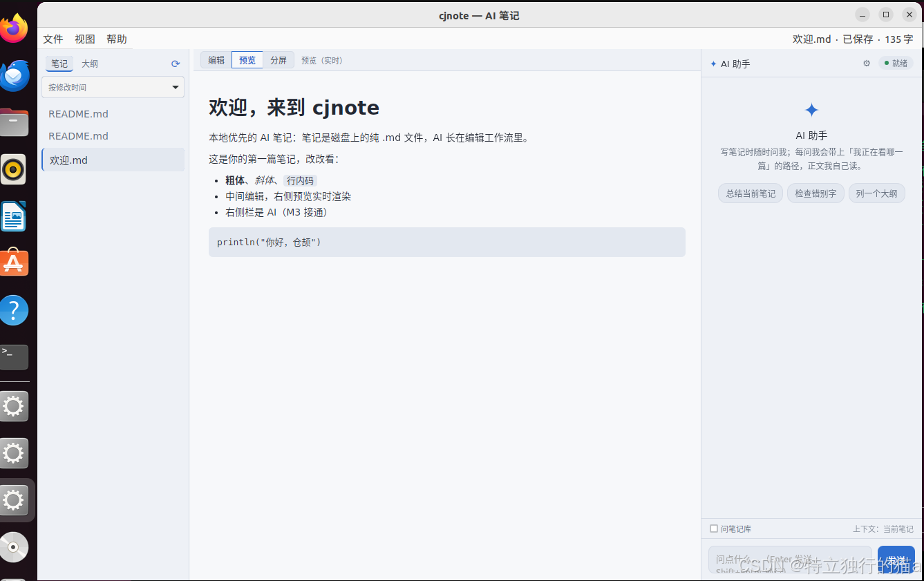The width and height of the screenshot is (924, 581).
Task: Select the 欢迎.md note in the list
Action: [113, 160]
